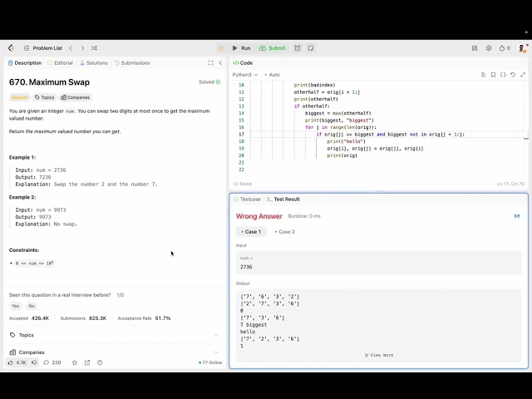Screen dimensions: 532x399
Task: Open the layout manager icon
Action: pos(475,48)
